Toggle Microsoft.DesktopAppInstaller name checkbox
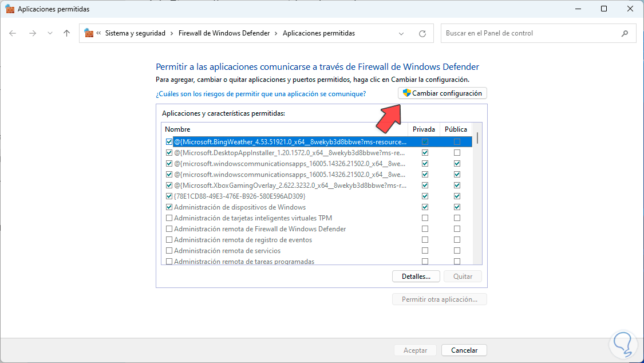This screenshot has width=644, height=363. 169,153
